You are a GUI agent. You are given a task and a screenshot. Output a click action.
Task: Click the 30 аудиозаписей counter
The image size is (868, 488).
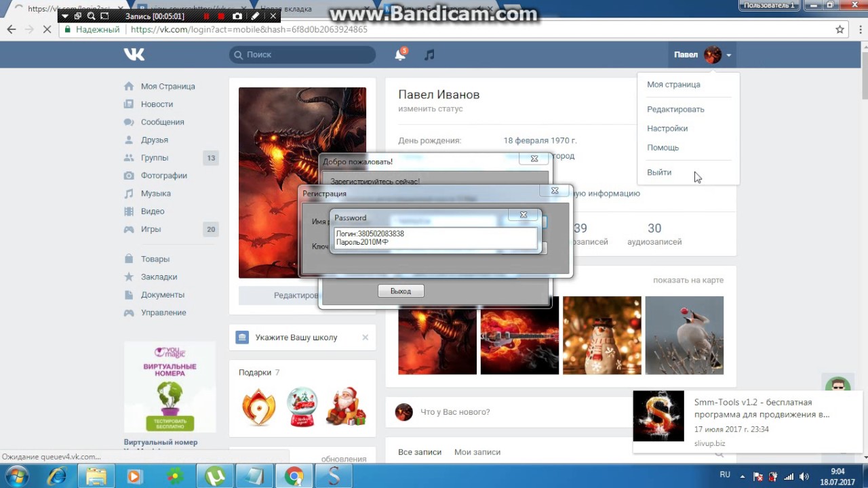[x=654, y=235]
